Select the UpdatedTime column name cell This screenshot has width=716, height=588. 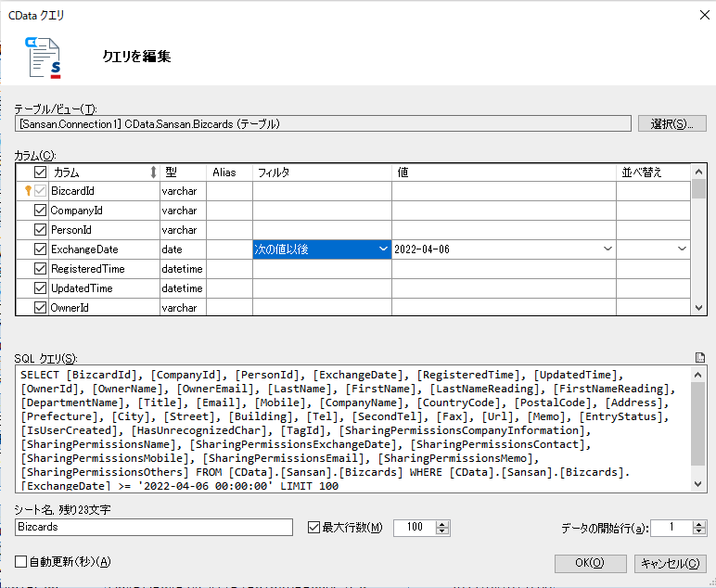pos(104,288)
